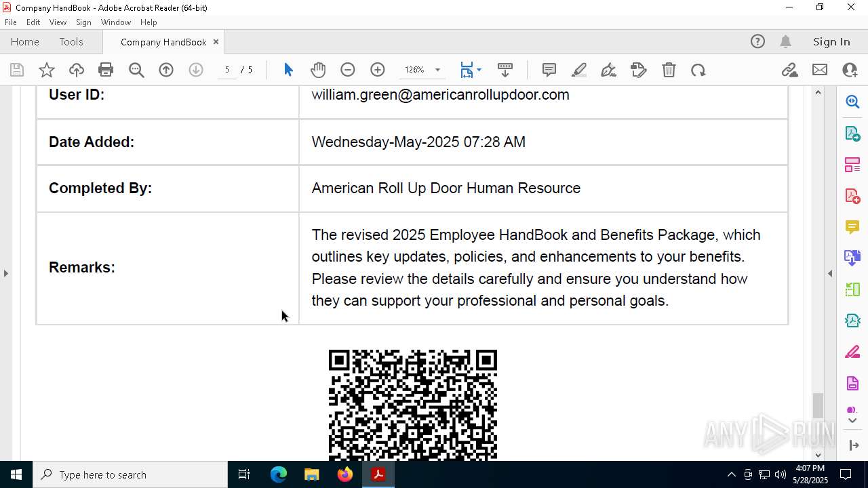Open the File menu
Viewport: 868px width, 488px height.
pyautogui.click(x=11, y=22)
